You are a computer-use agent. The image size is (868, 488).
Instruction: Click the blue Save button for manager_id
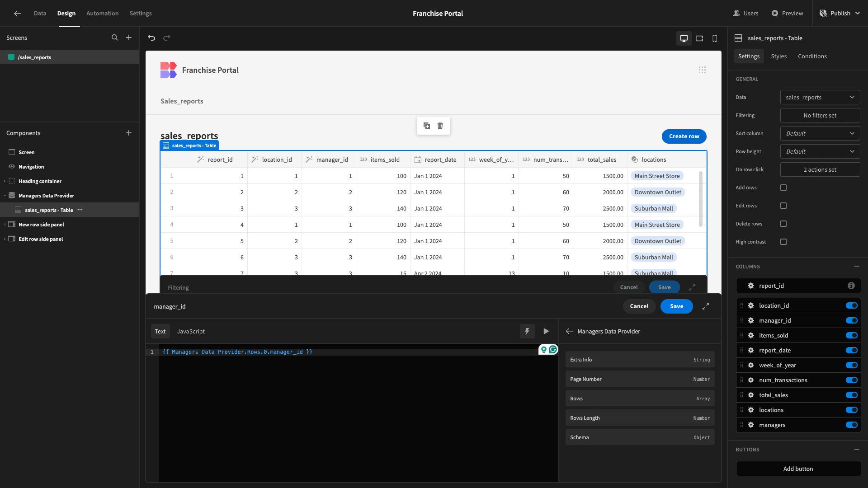(676, 306)
